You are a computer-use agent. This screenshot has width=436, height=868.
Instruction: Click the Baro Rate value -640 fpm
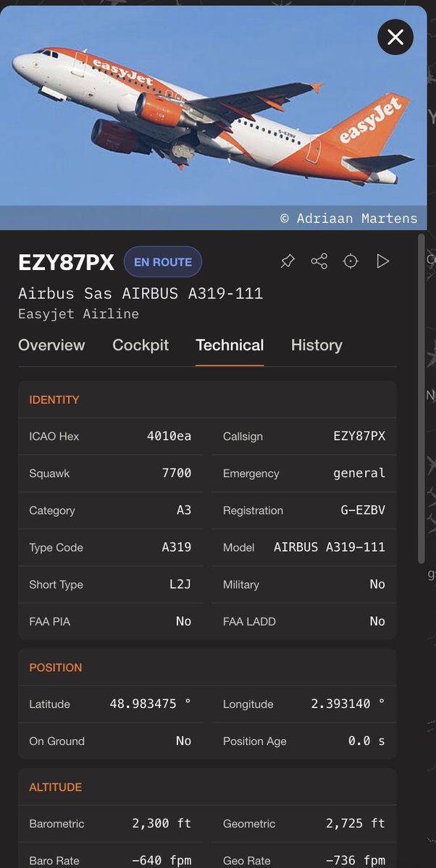(162, 861)
